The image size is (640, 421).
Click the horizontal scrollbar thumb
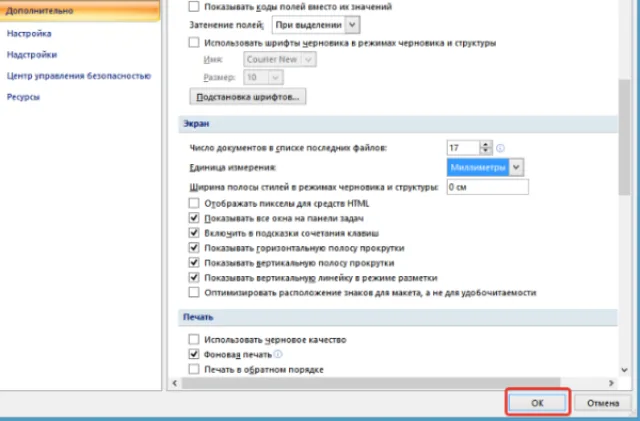tap(371, 383)
